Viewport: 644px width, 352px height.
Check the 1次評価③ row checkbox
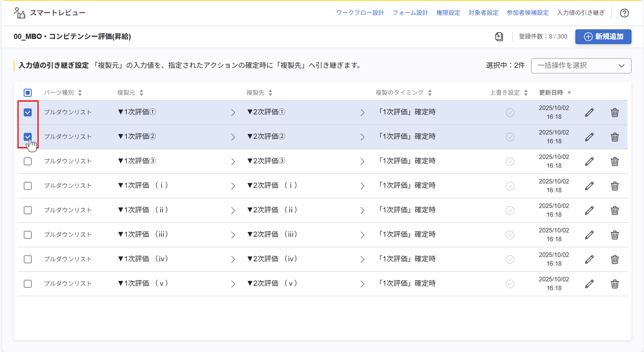28,161
